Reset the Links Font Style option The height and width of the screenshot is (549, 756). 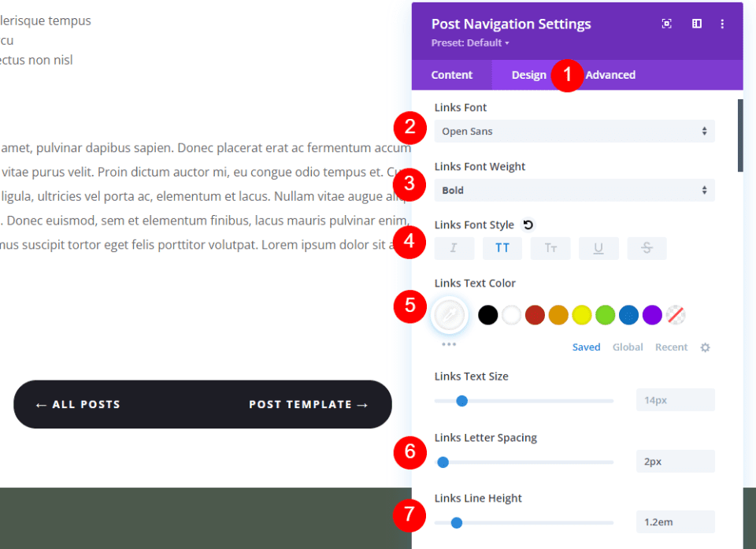528,225
